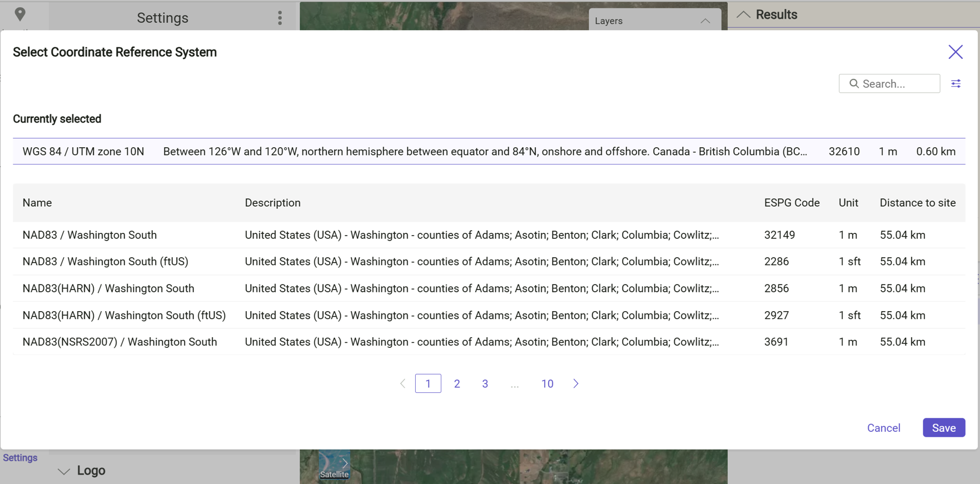Screen dimensions: 980x484
Task: Click the Results panel caret icon
Action: pyautogui.click(x=743, y=14)
